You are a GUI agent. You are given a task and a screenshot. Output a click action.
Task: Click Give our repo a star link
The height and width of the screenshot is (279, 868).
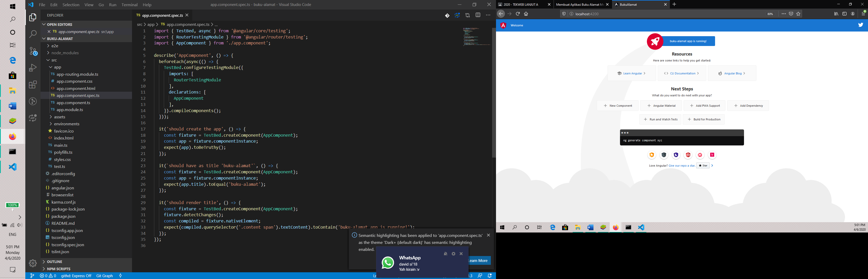682,165
